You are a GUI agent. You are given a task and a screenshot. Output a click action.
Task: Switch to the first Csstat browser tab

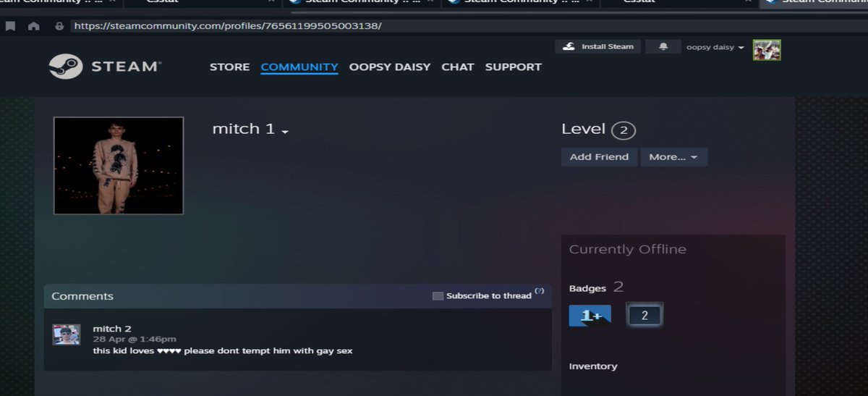point(162,2)
